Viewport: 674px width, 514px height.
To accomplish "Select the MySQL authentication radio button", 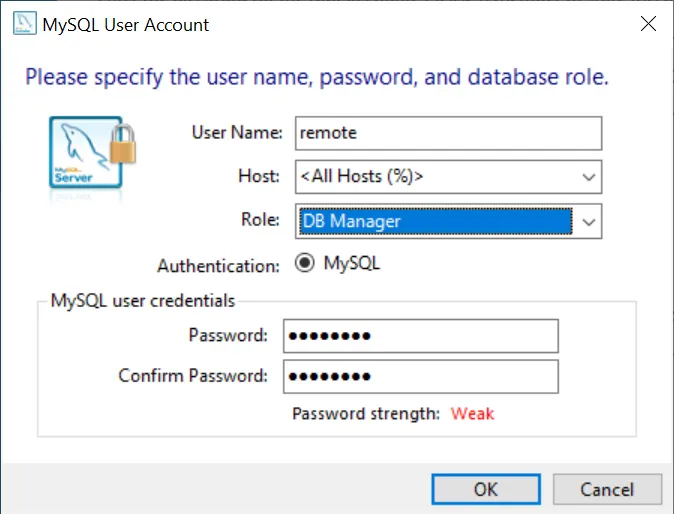I will click(x=305, y=265).
